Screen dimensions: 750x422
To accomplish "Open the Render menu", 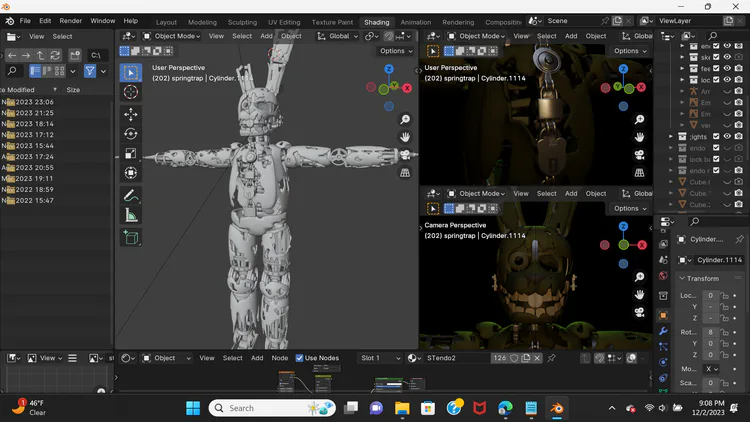I will point(70,21).
